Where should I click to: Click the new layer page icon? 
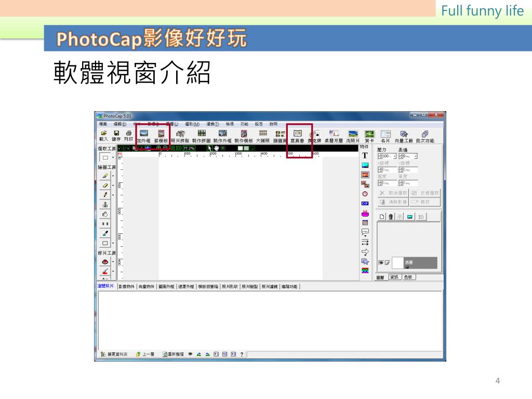click(x=382, y=217)
